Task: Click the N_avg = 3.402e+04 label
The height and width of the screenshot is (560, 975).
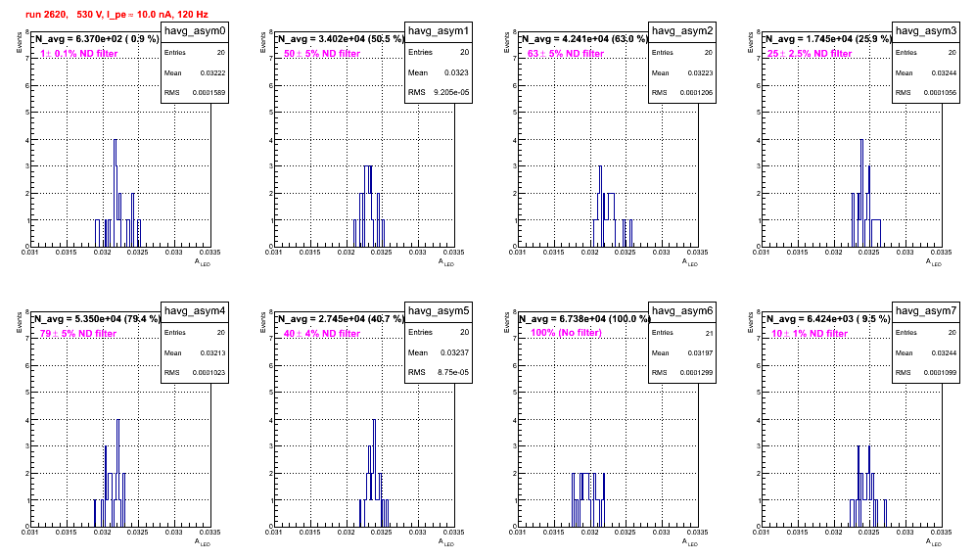Action: (x=341, y=38)
